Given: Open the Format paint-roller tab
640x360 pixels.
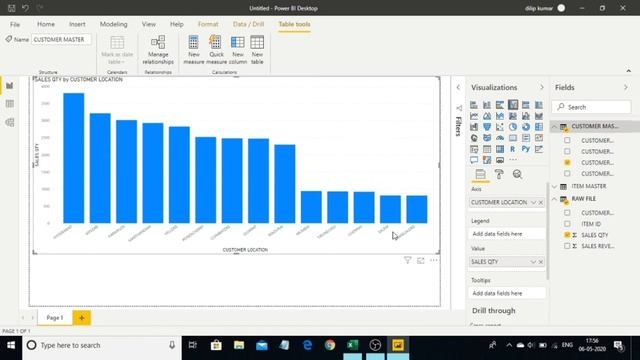Looking at the screenshot, I should click(x=499, y=174).
